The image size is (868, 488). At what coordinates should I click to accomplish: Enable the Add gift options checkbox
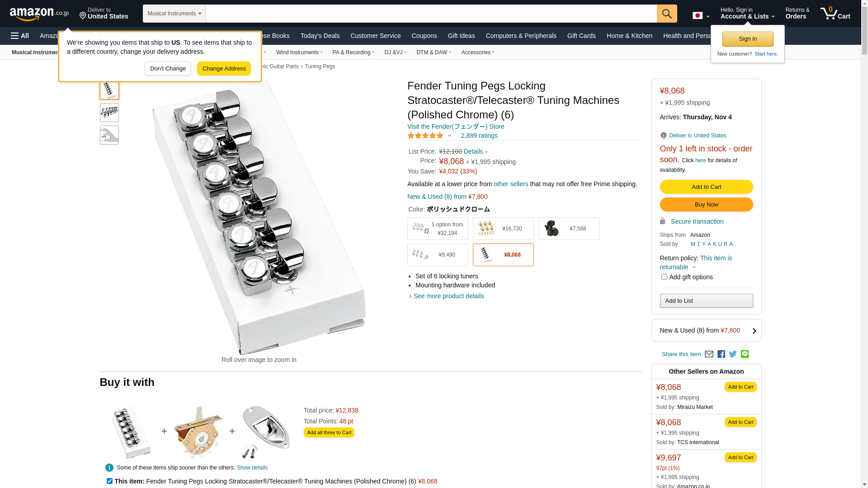tap(664, 277)
